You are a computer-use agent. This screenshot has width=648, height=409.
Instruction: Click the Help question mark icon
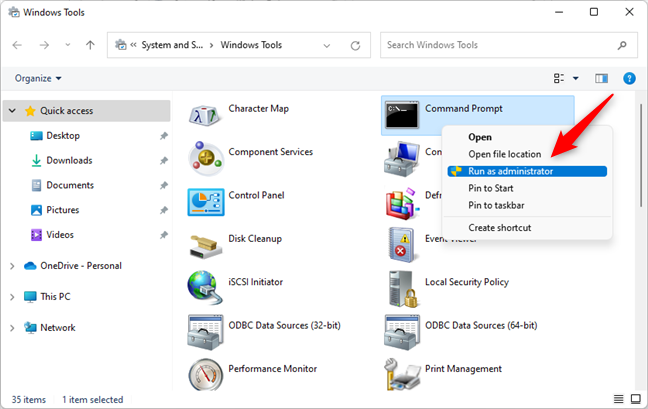pyautogui.click(x=629, y=78)
